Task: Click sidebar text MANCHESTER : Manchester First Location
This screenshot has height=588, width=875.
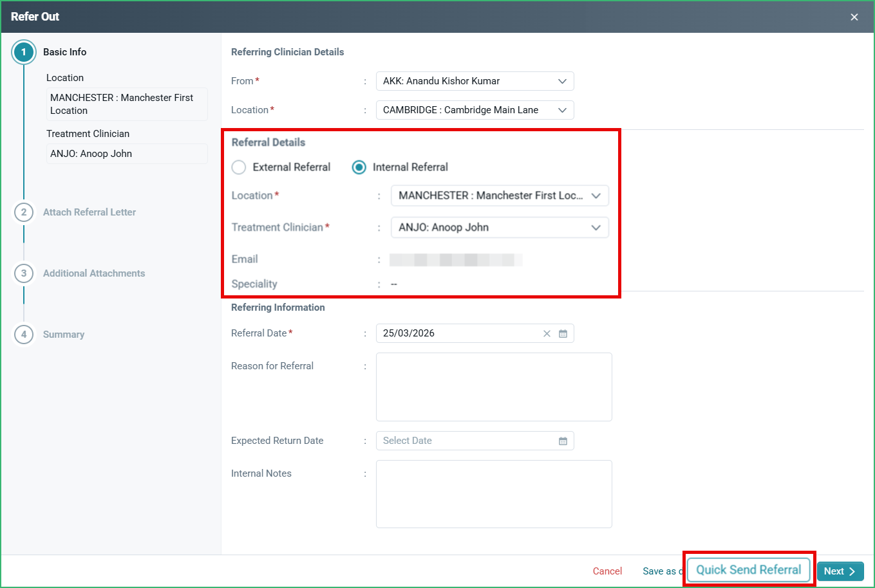Action: pyautogui.click(x=127, y=104)
